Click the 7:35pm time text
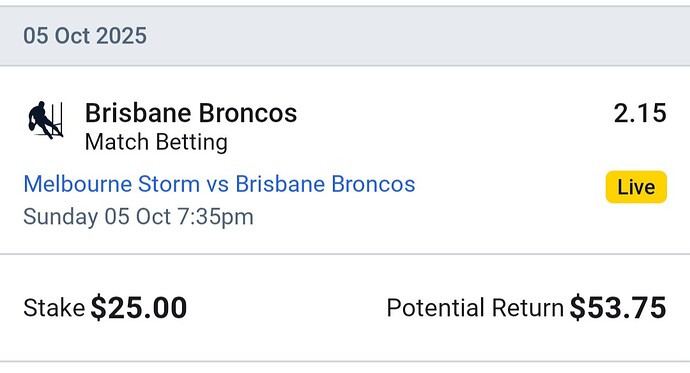Viewport: 690px width, 373px height. pos(216,216)
